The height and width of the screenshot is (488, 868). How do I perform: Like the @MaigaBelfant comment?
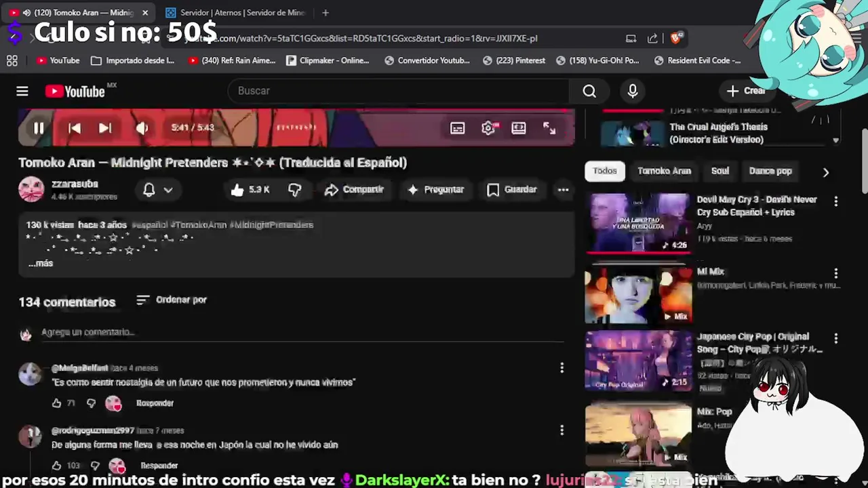click(57, 403)
